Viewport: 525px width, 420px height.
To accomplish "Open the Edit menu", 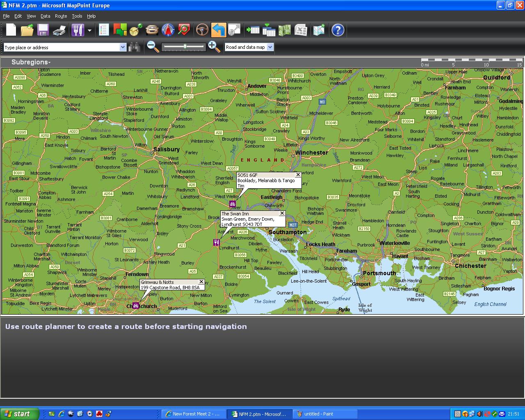I will (18, 16).
